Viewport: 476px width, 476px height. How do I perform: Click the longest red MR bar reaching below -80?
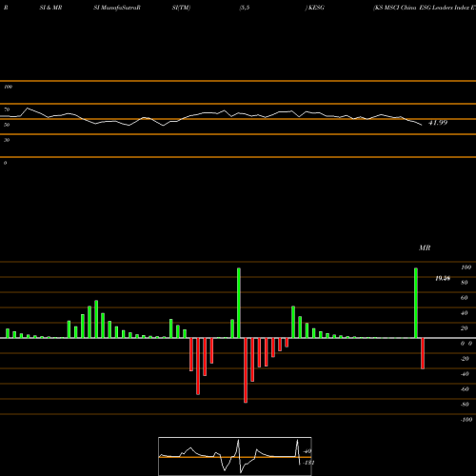[246, 370]
